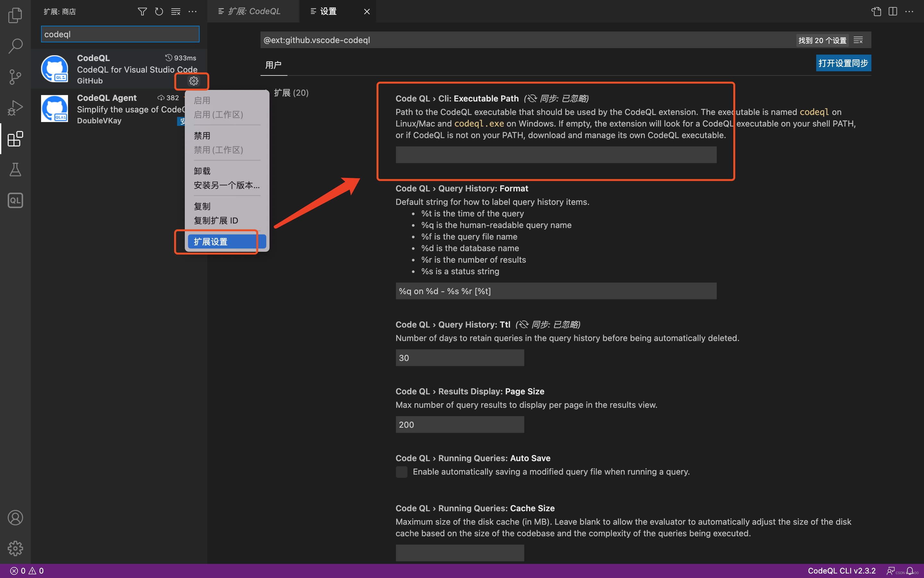The image size is (924, 578).
Task: Split the editor to the right
Action: click(x=893, y=12)
